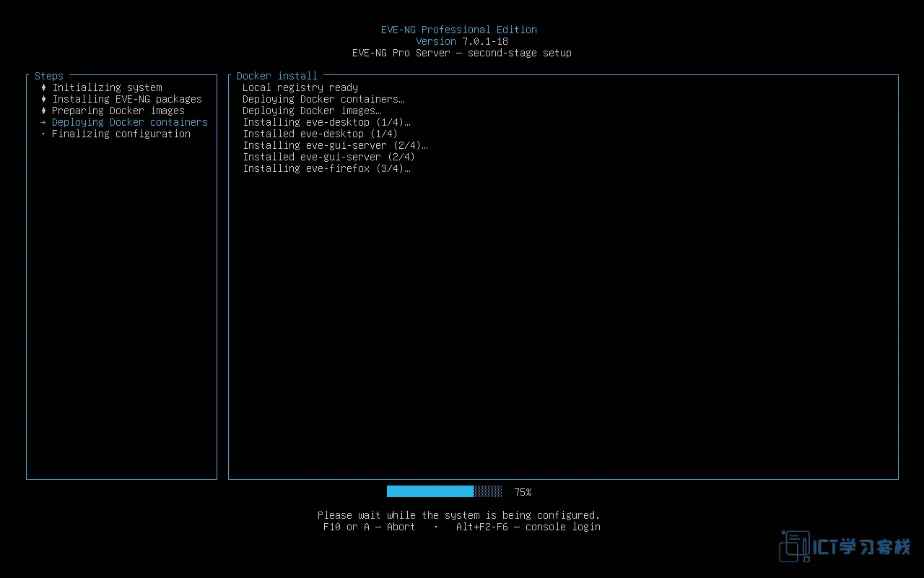Select the 'Installing EVE-NG packages' step

[127, 99]
